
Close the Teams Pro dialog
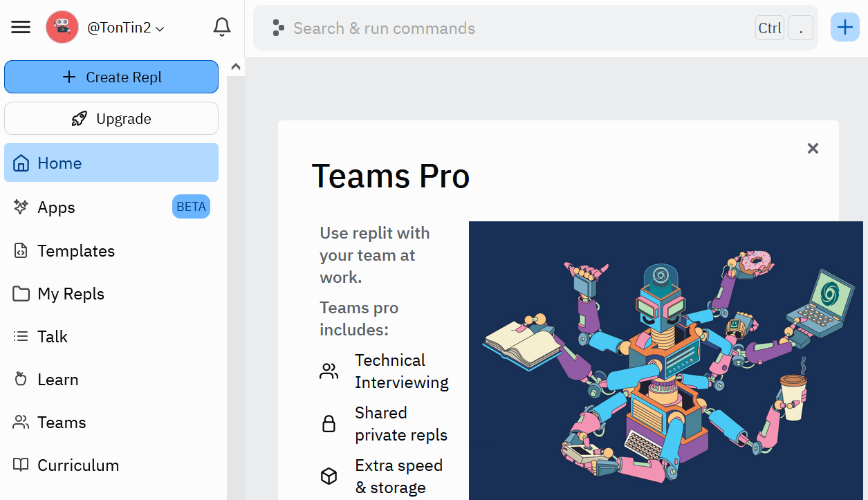tap(813, 148)
